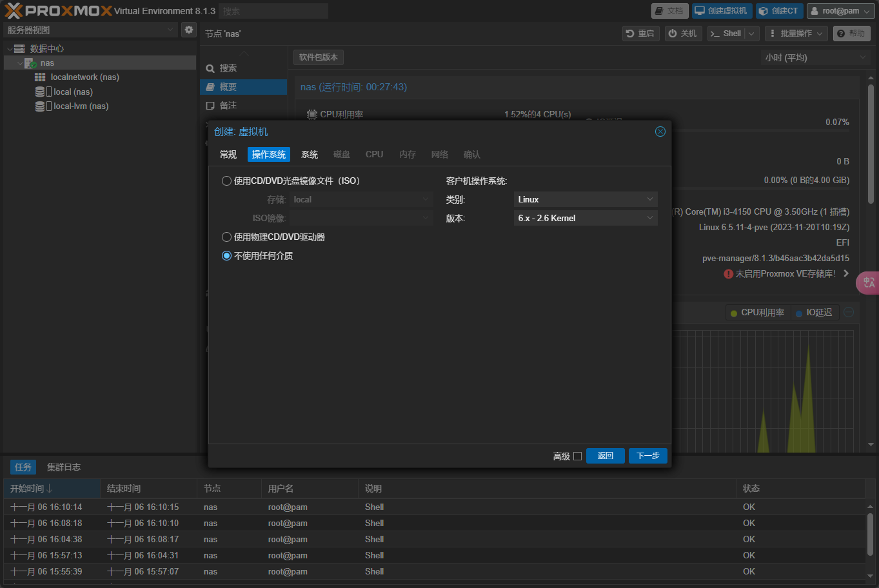Toggle the 高级 advanced checkbox
Image resolution: width=879 pixels, height=588 pixels.
coord(577,456)
